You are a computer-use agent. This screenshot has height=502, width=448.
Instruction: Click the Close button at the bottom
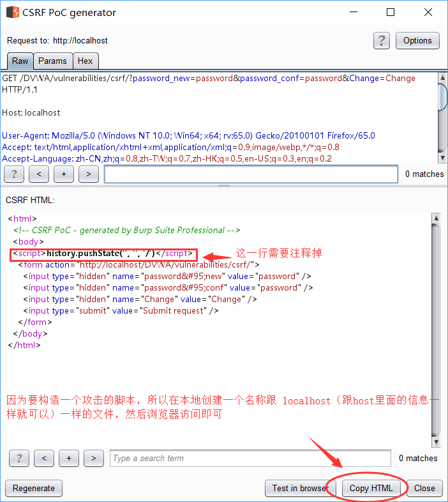pos(424,488)
